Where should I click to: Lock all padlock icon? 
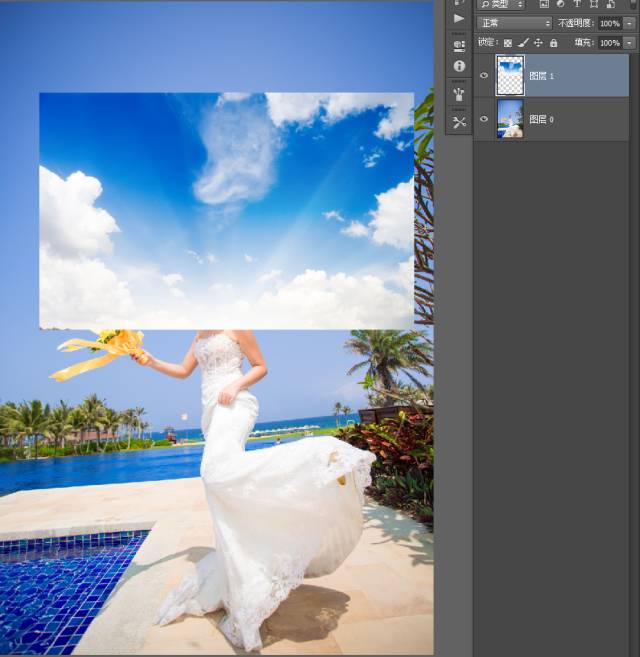tap(554, 43)
